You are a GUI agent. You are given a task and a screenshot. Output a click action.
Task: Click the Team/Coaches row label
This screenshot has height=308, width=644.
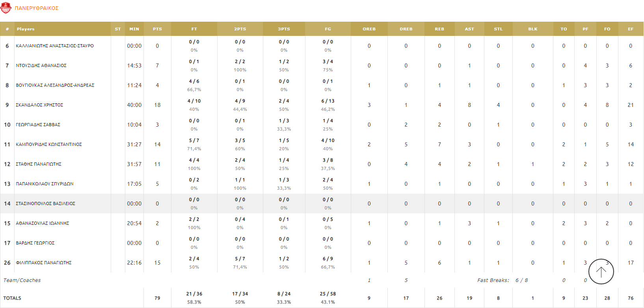pos(22,280)
